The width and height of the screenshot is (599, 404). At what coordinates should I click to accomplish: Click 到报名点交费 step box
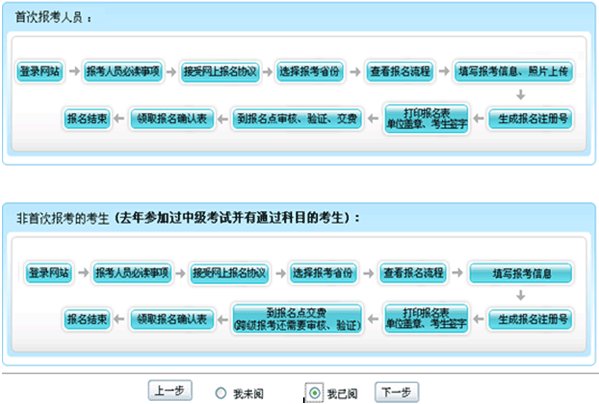pos(297,318)
